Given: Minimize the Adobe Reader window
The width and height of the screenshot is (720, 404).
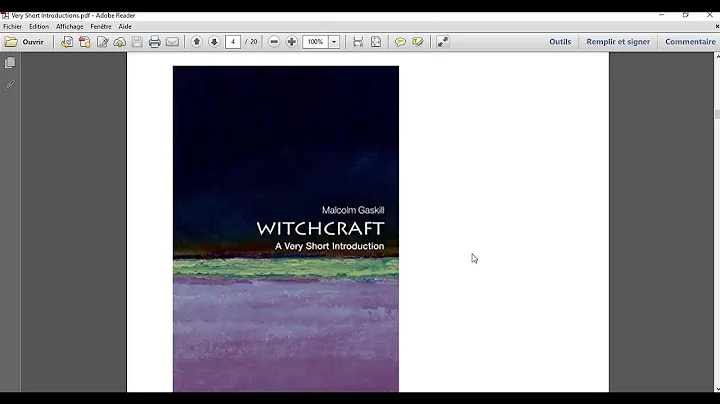Looking at the screenshot, I should 662,15.
